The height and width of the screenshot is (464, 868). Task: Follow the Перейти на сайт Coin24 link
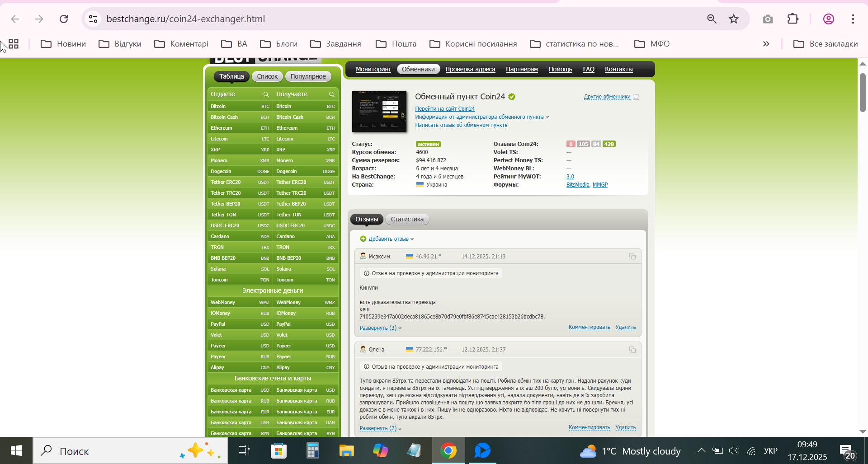(445, 109)
